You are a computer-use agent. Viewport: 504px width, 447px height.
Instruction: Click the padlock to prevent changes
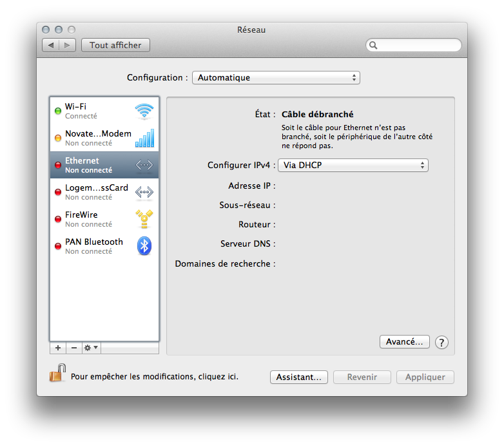pos(58,374)
